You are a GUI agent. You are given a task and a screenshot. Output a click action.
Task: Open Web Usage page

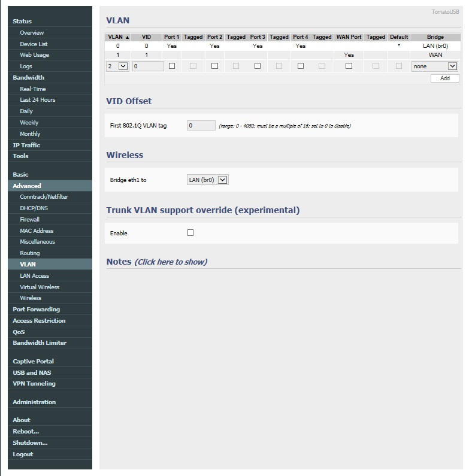tap(34, 55)
